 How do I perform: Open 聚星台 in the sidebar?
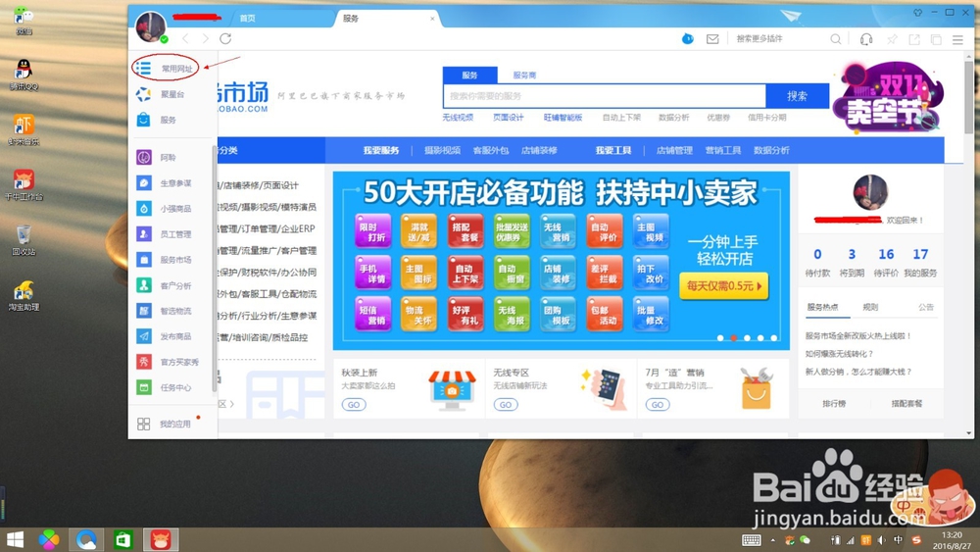(161, 94)
